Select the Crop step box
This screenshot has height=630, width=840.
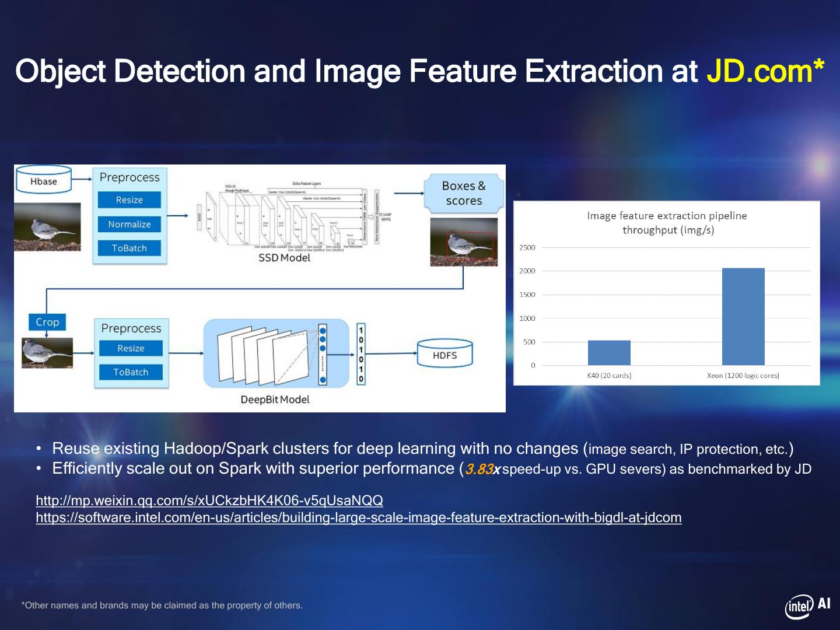[47, 322]
